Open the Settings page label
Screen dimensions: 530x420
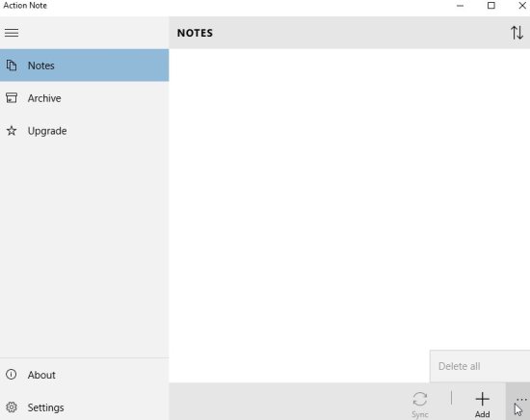(45, 407)
